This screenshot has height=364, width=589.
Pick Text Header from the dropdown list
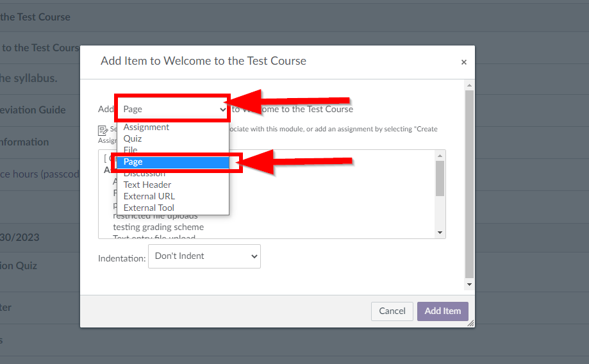(147, 185)
